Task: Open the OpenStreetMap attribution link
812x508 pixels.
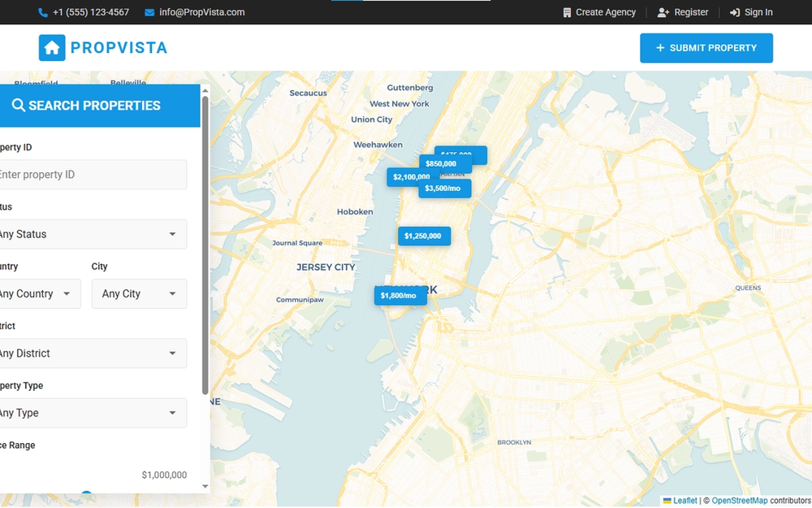Action: [739, 501]
